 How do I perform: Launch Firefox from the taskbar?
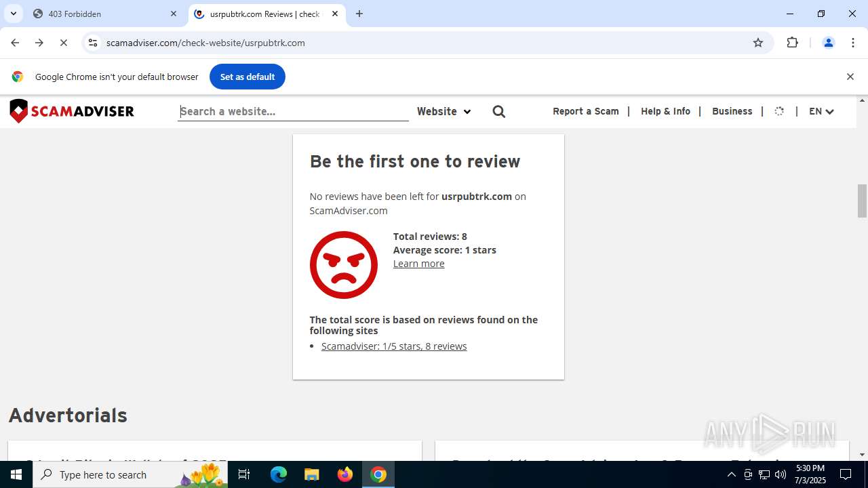pyautogui.click(x=345, y=474)
